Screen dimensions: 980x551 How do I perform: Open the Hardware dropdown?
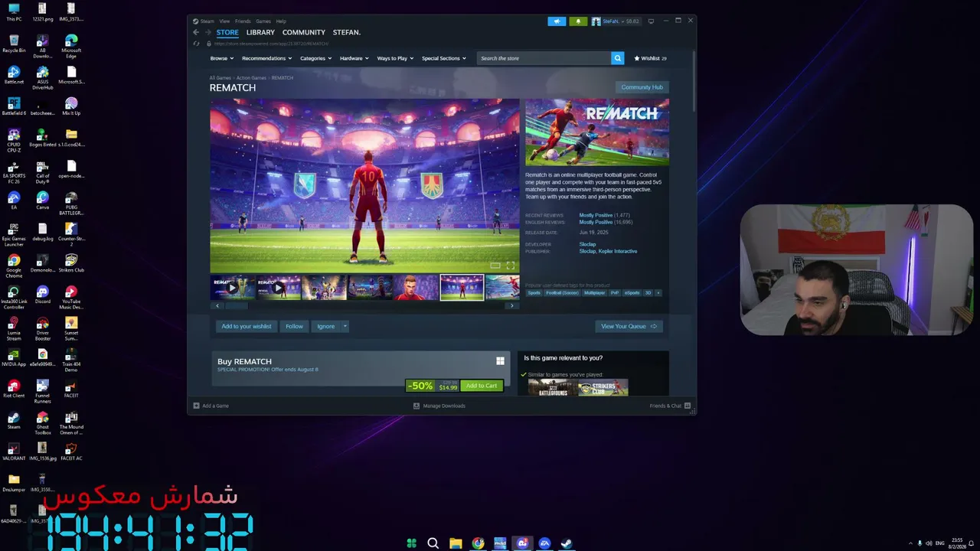[x=354, y=58]
